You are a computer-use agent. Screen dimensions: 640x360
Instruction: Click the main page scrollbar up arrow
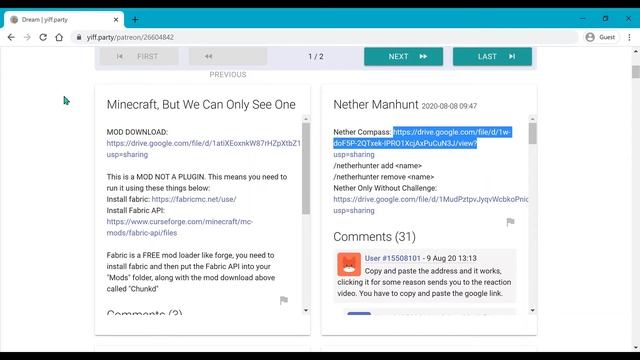[636, 51]
